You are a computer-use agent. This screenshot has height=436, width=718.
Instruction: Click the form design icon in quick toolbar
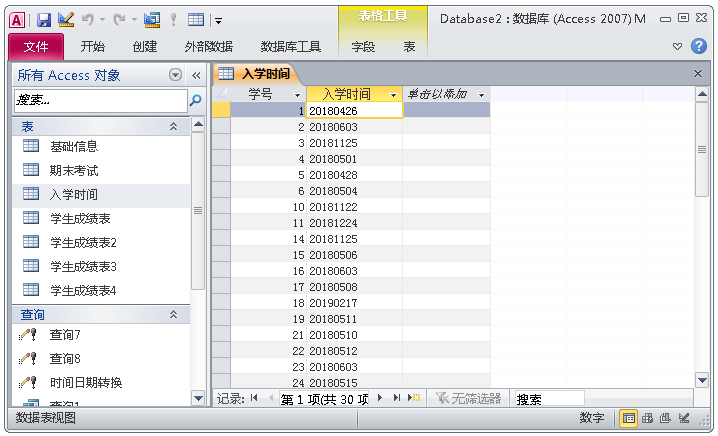pyautogui.click(x=152, y=19)
